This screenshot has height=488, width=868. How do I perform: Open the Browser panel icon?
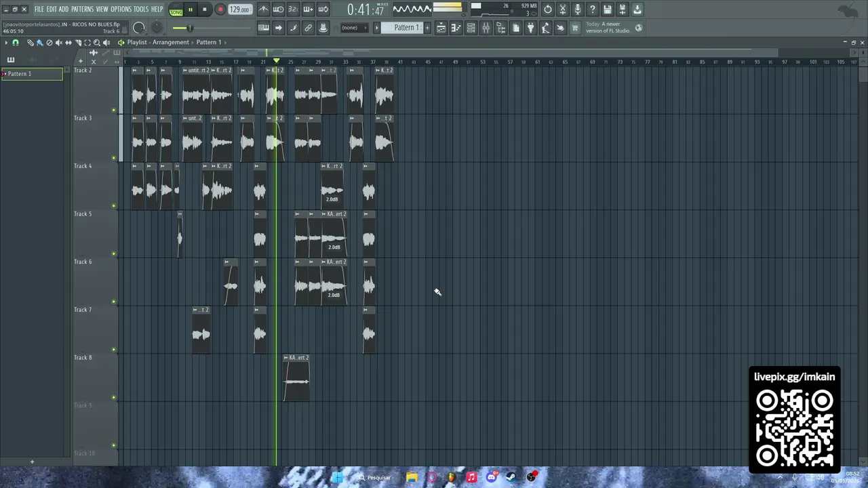click(x=500, y=28)
